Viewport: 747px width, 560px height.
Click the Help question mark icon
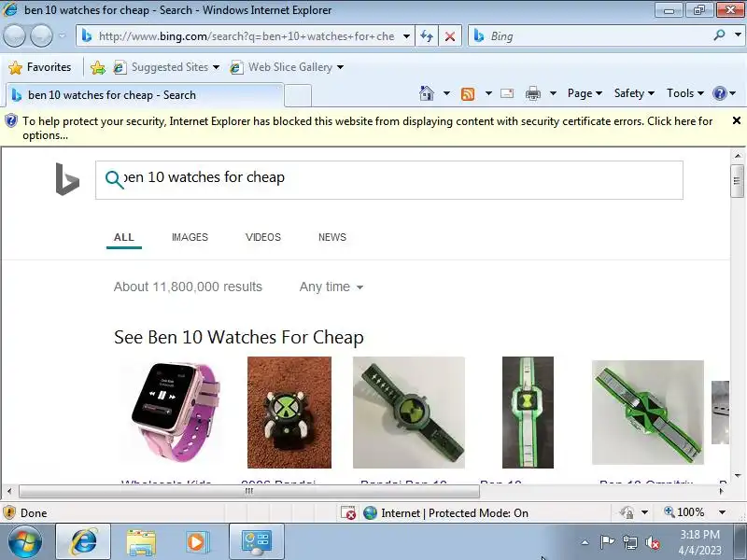click(x=719, y=93)
